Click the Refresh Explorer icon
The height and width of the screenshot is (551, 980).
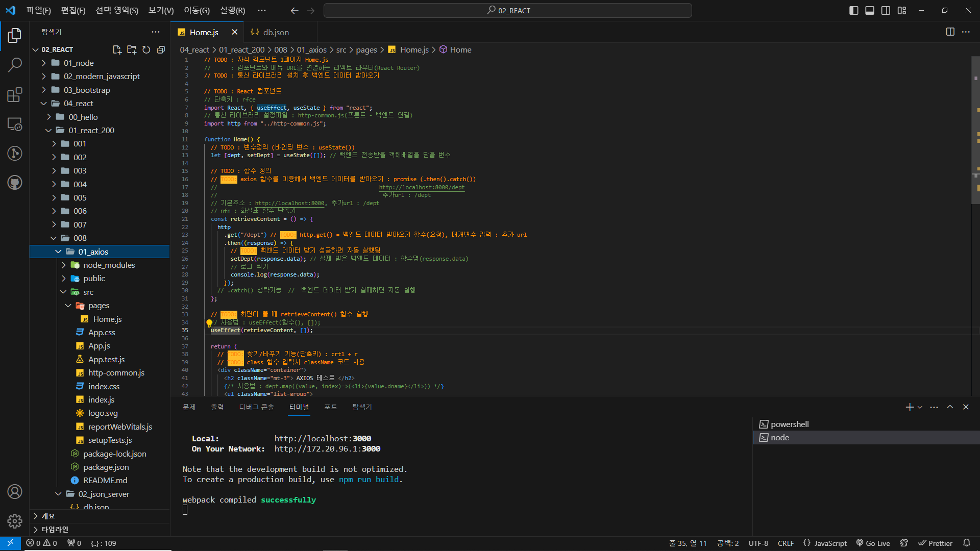click(x=146, y=49)
